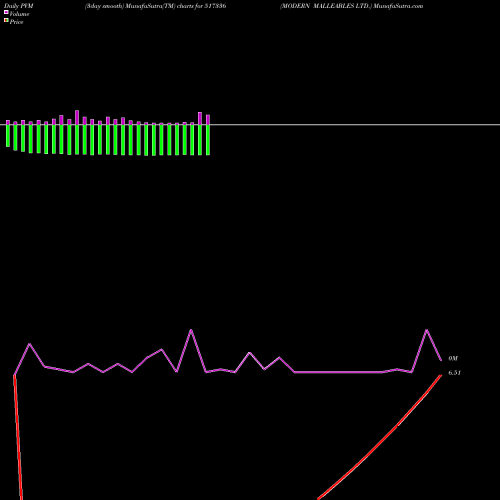Click the '(MODERN MALLEABLES LTD.) MunafaSutra.com' text

tap(352, 6)
